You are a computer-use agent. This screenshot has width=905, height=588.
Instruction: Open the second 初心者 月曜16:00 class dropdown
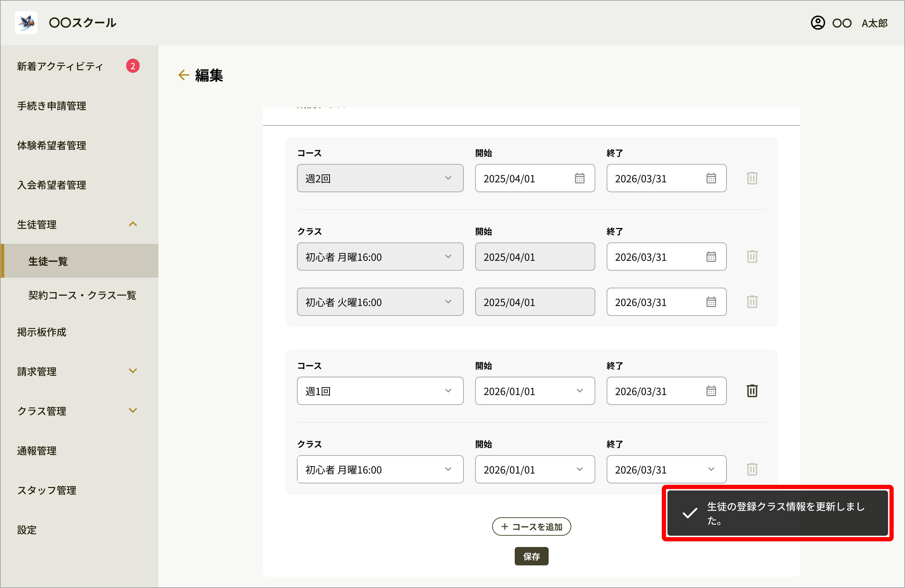pyautogui.click(x=380, y=469)
